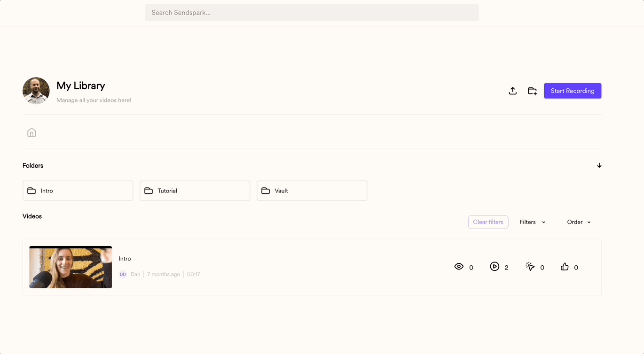The height and width of the screenshot is (354, 644).
Task: Open the Intro video thumbnail
Action: pos(71,267)
